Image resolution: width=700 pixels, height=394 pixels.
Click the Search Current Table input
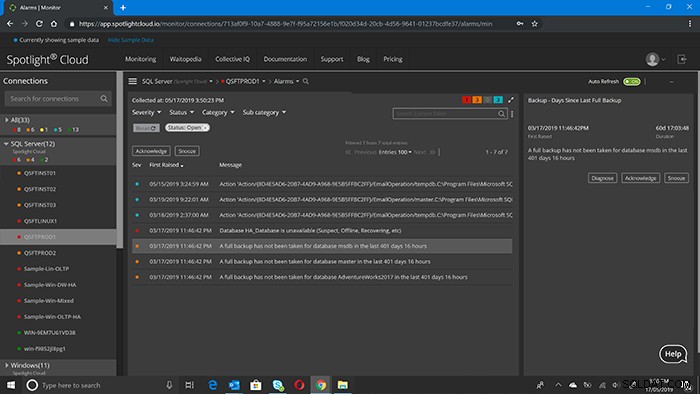click(450, 114)
